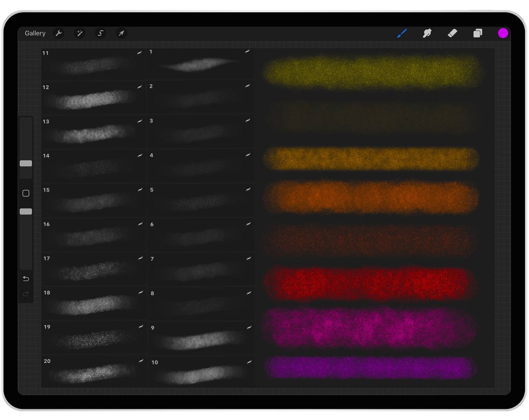529x420 pixels.
Task: Click the stroke icon on brush 7
Action: (249, 258)
